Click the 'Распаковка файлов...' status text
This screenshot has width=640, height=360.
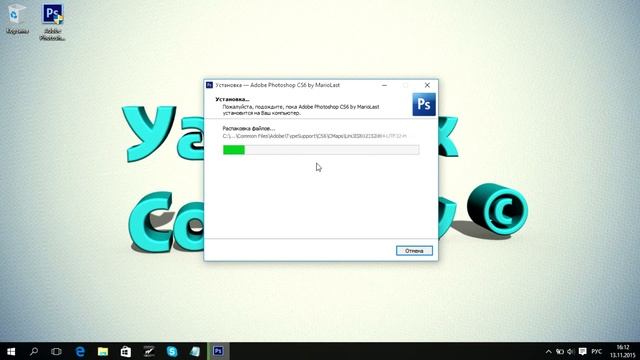tap(249, 128)
